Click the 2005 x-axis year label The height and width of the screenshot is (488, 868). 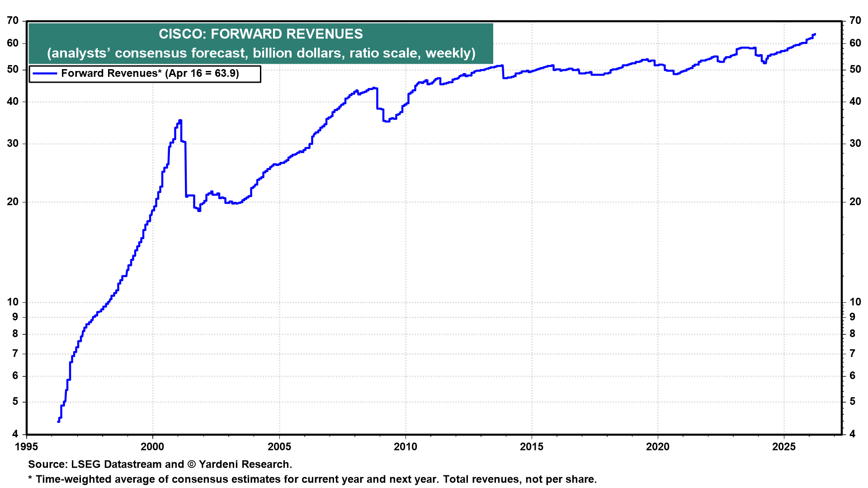coord(279,447)
